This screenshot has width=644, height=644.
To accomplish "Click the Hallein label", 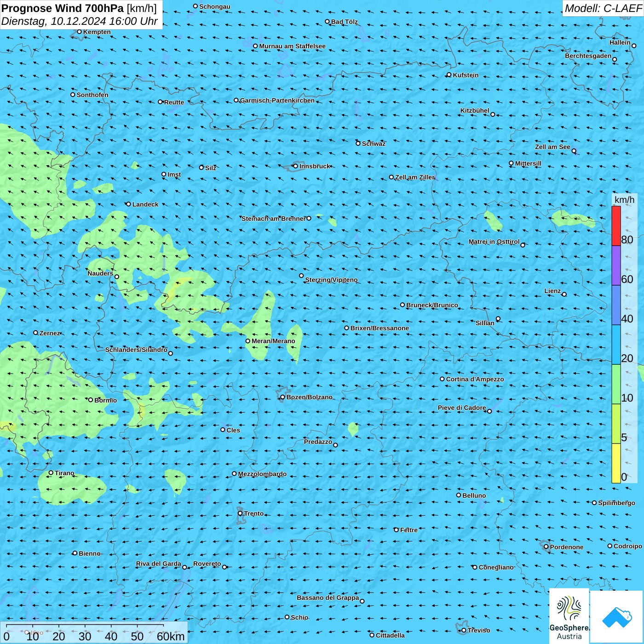I will (x=620, y=42).
